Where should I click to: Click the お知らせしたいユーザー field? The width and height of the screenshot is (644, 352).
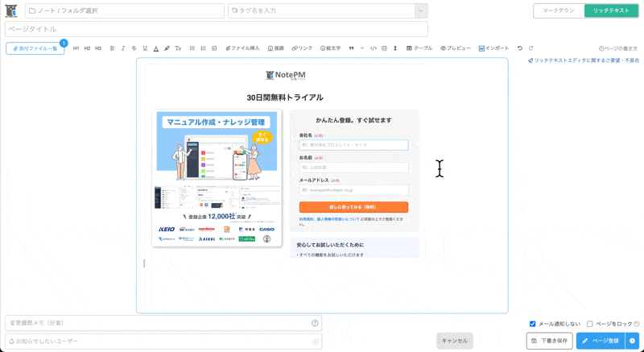click(163, 342)
